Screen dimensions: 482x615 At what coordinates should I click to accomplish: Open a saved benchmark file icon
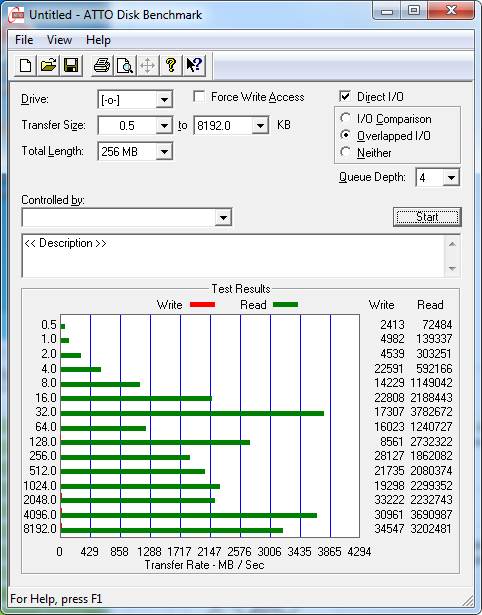[x=48, y=65]
